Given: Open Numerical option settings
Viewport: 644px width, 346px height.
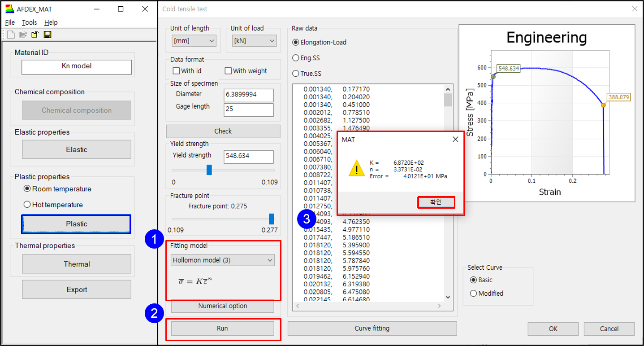Looking at the screenshot, I should [x=223, y=306].
